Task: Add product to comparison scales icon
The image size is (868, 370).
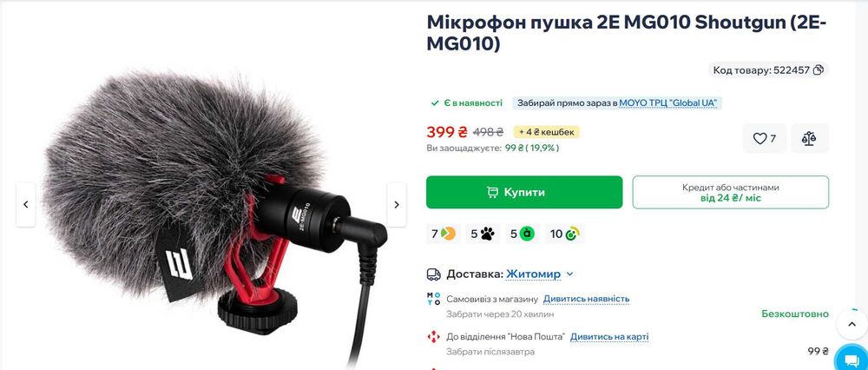Action: (x=809, y=138)
